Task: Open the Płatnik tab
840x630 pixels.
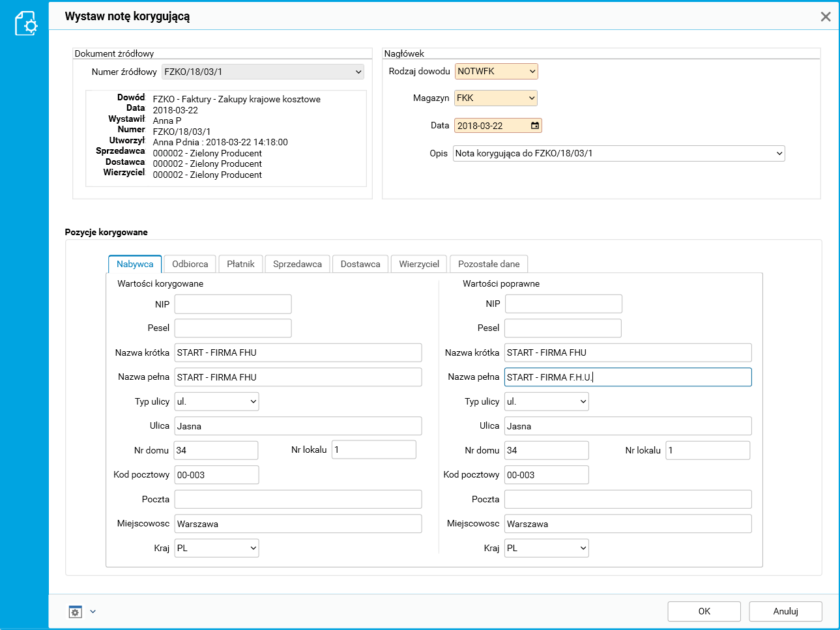Action: pyautogui.click(x=240, y=264)
